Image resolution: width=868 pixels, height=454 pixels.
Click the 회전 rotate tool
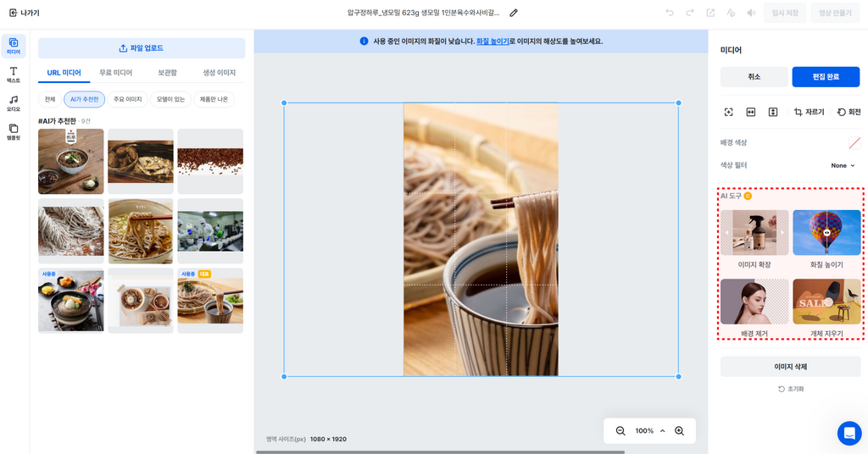coord(849,112)
